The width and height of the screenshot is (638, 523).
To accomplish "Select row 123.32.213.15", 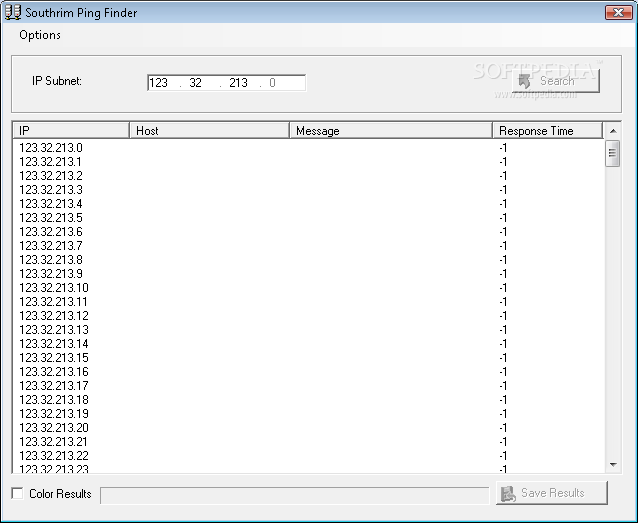I will point(308,358).
